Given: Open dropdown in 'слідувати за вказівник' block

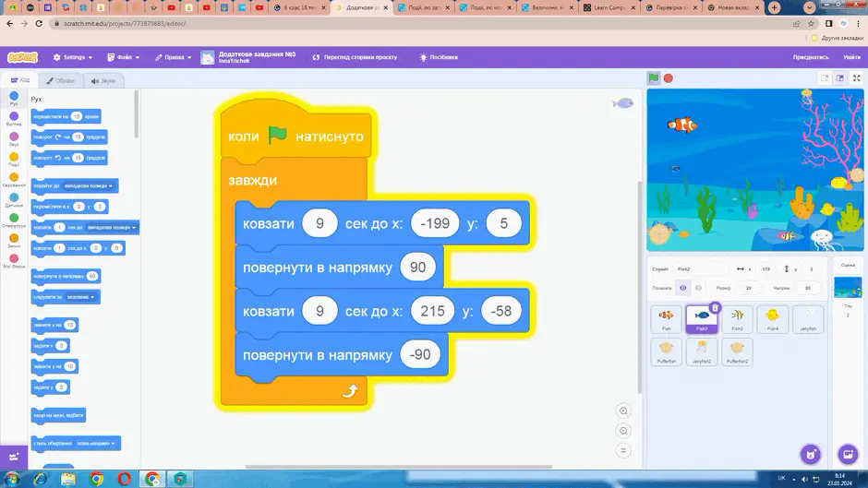Looking at the screenshot, I should pos(81,297).
